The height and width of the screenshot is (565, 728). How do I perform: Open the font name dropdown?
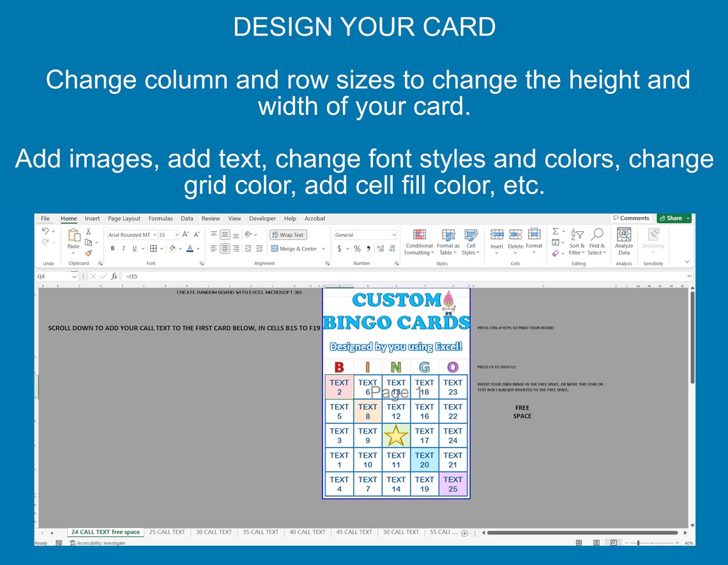pyautogui.click(x=154, y=235)
